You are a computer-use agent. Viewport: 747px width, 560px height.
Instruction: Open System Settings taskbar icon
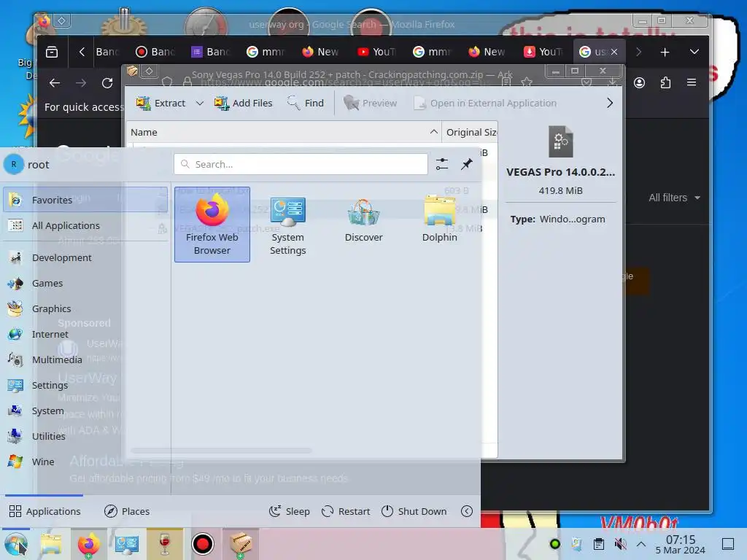click(126, 544)
